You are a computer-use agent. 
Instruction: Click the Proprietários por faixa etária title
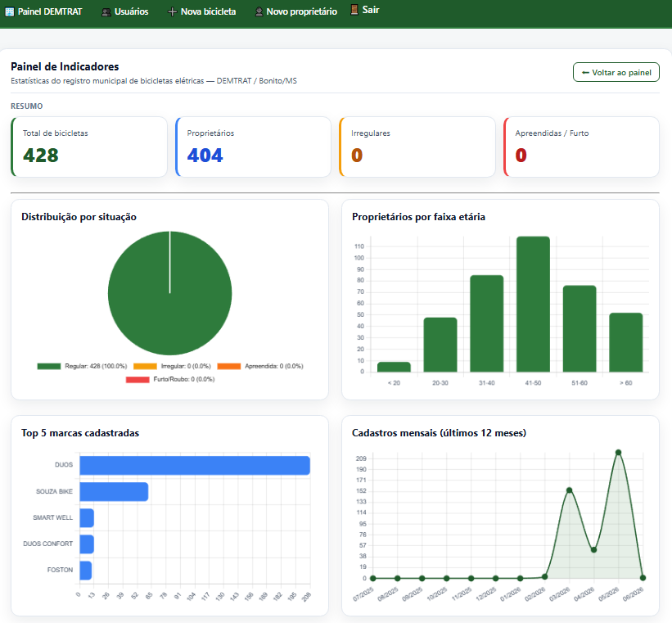(x=418, y=217)
